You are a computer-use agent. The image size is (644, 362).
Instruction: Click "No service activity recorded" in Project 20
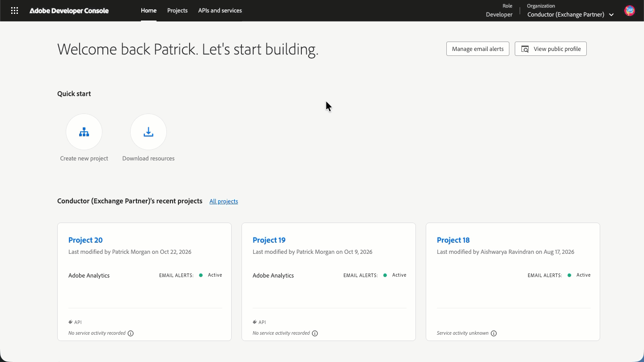pyautogui.click(x=97, y=333)
